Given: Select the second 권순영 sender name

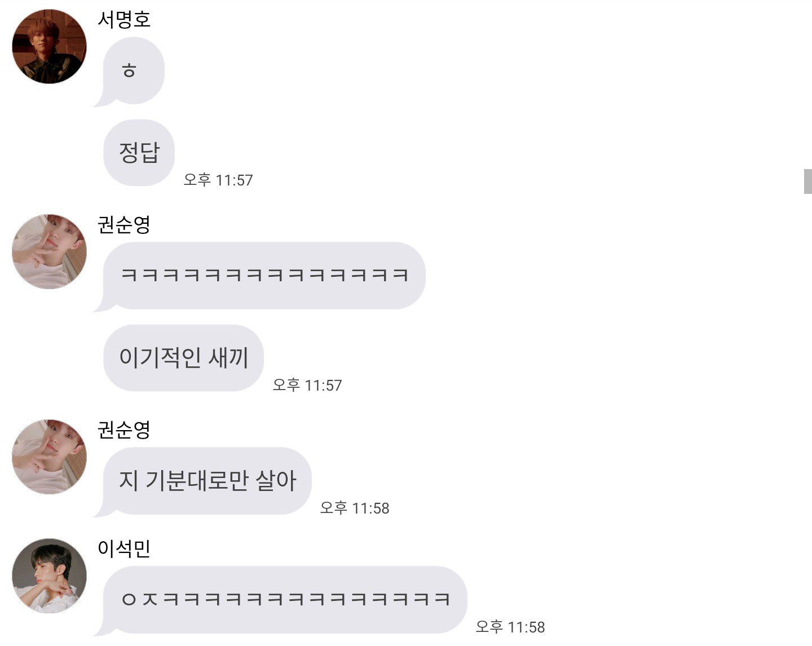Looking at the screenshot, I should 124,430.
